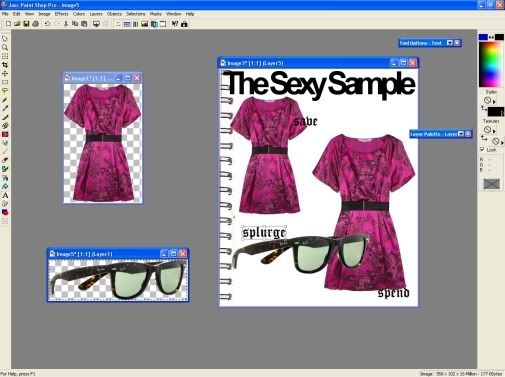The width and height of the screenshot is (505, 377).
Task: Click the Undo arrow icon
Action: (x=47, y=24)
